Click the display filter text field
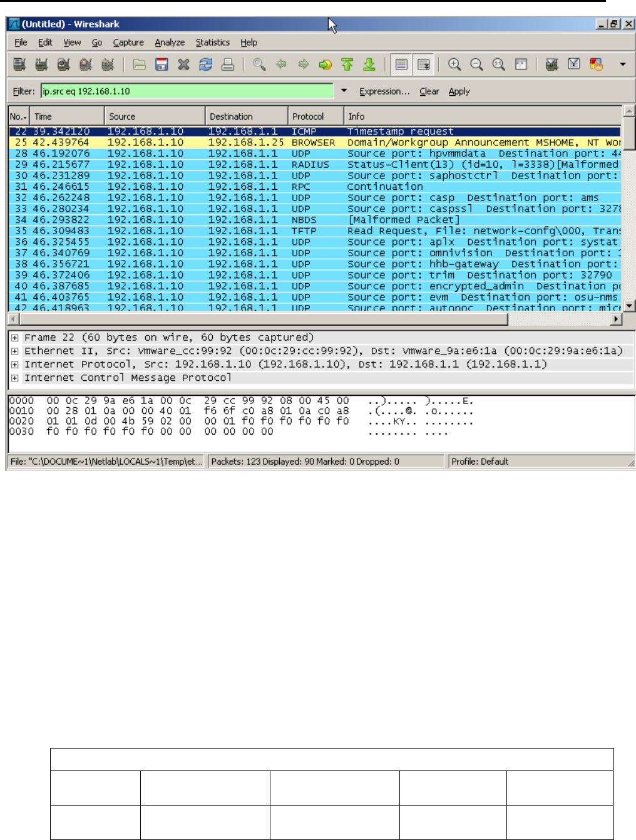The width and height of the screenshot is (636, 840). [x=187, y=91]
